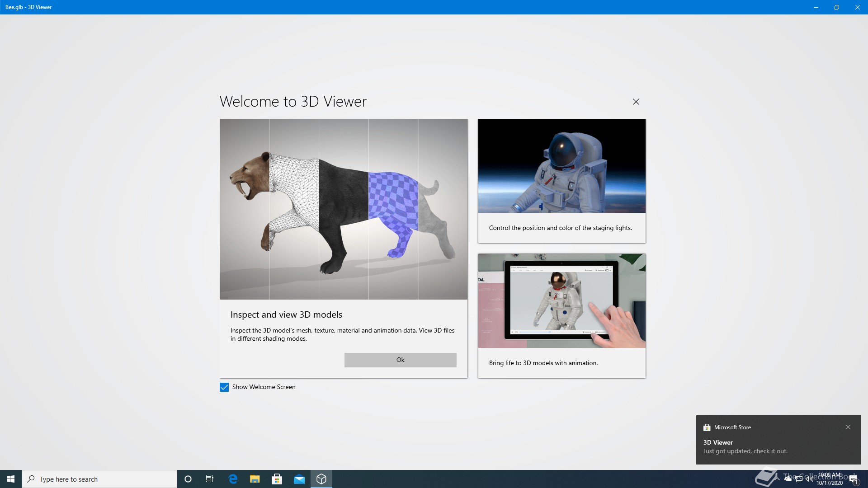Restore down the 3D Viewer window

pos(837,7)
